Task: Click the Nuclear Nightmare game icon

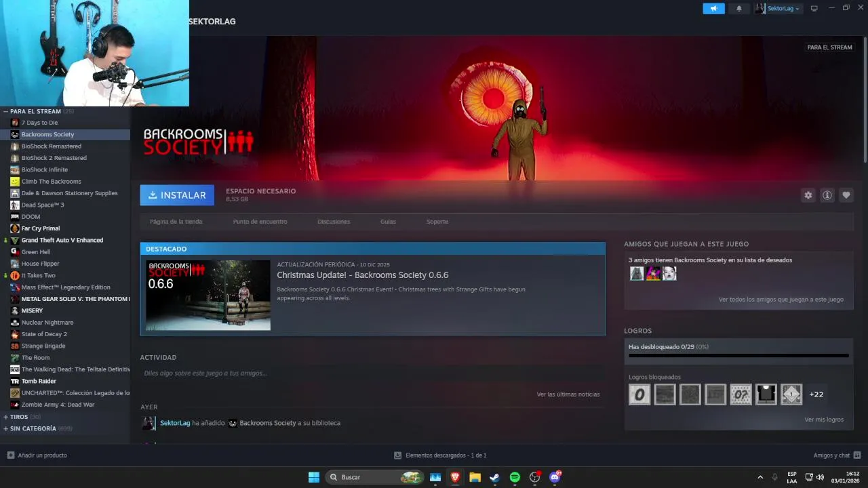Action: coord(15,323)
